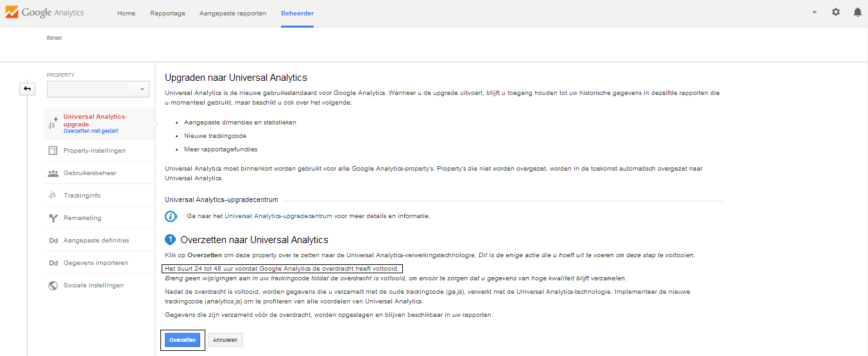Click the info icon near upgradecentrum
The width and height of the screenshot is (868, 356).
click(x=171, y=216)
